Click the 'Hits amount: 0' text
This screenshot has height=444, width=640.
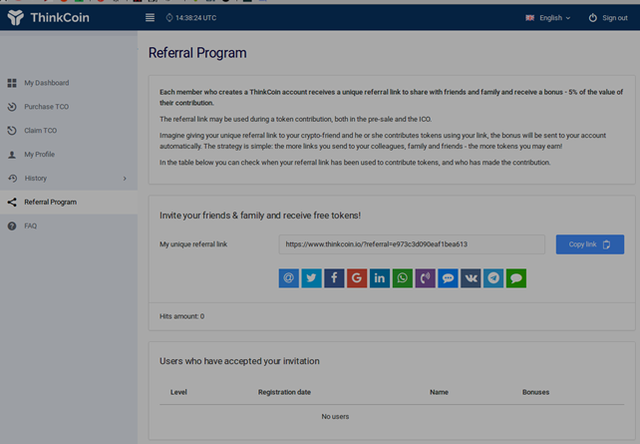[x=182, y=316]
